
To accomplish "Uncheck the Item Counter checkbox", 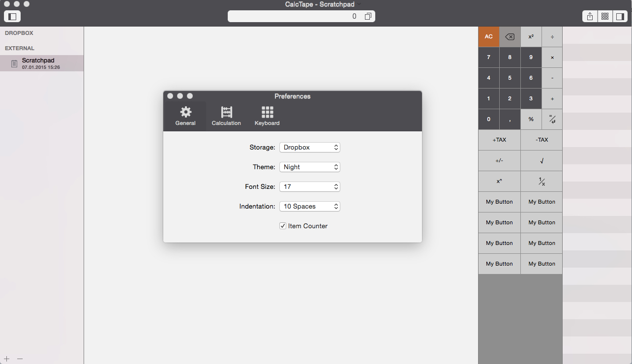I will pos(283,226).
